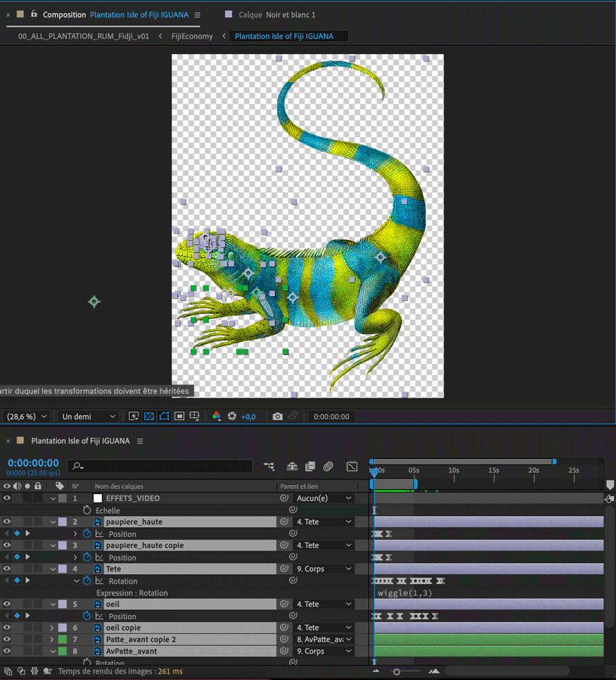The height and width of the screenshot is (680, 616).
Task: Hide the oeil layer eye
Action: pyautogui.click(x=7, y=604)
